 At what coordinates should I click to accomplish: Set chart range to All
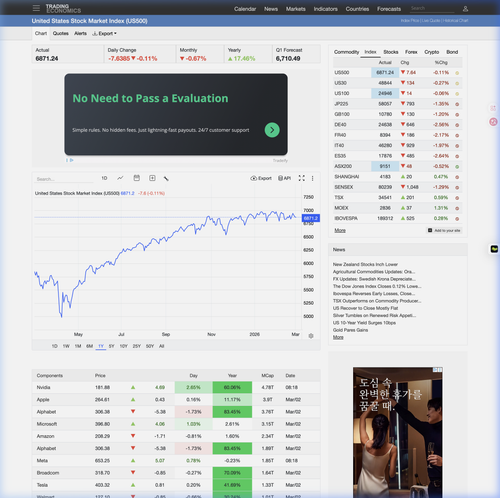point(162,346)
